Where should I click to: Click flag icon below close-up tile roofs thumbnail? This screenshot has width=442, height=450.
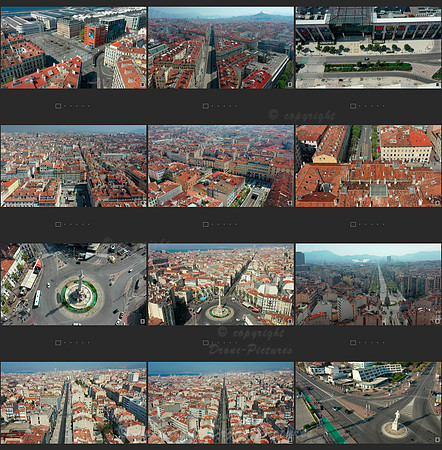[353, 224]
